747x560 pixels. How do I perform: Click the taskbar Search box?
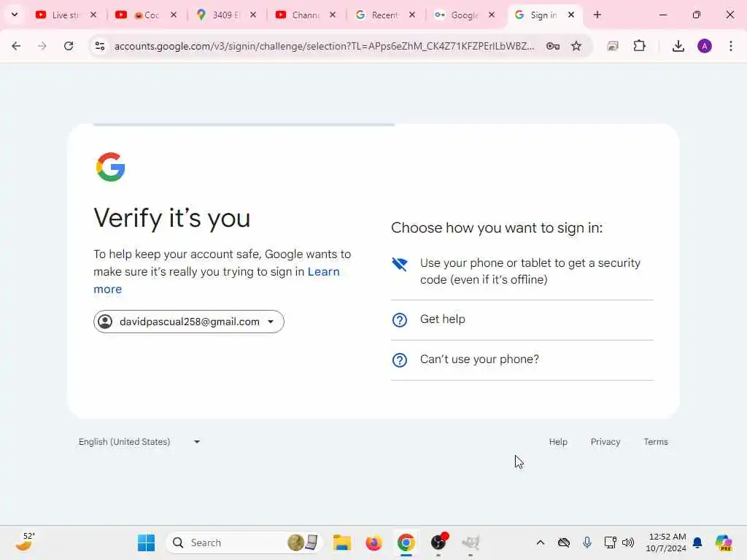244,542
